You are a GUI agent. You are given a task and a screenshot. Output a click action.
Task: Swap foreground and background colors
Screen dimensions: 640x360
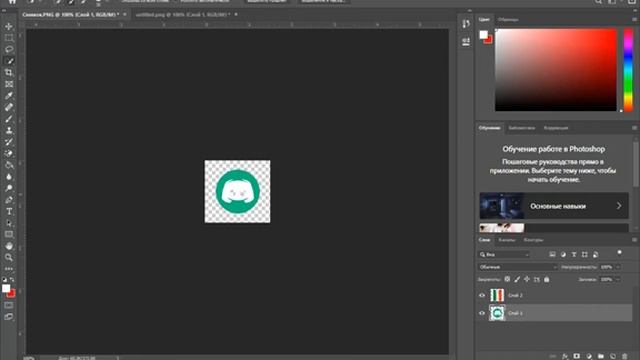pyautogui.click(x=12, y=280)
